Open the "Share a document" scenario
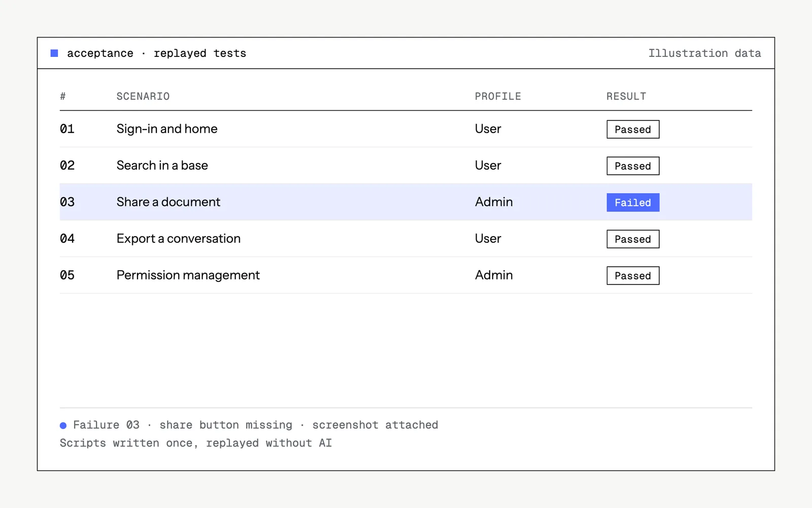The image size is (812, 508). tap(168, 202)
